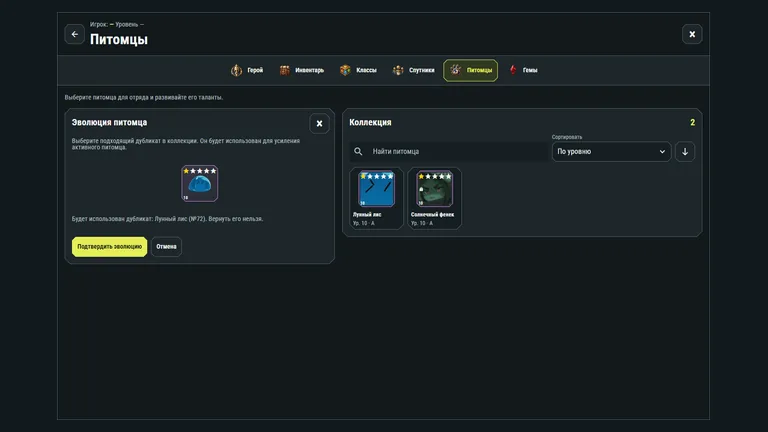
Task: Click the Коллекция count number 2
Action: 692,122
